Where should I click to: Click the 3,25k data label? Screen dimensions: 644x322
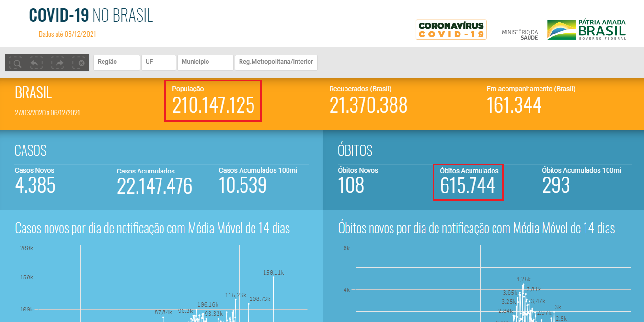point(509,302)
